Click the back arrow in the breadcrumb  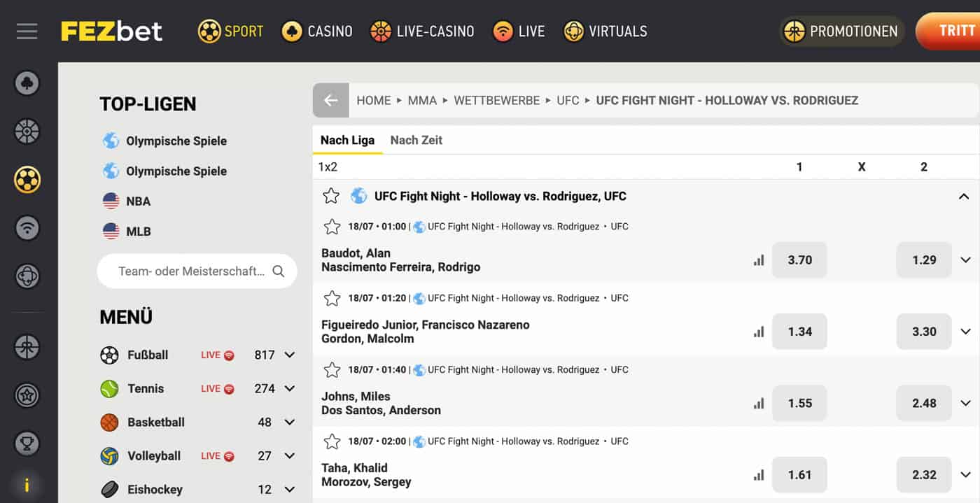pyautogui.click(x=330, y=101)
